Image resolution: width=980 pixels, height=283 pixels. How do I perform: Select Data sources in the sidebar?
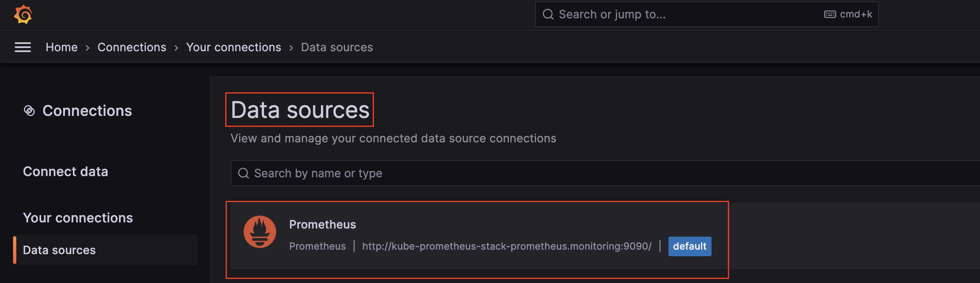[x=59, y=250]
